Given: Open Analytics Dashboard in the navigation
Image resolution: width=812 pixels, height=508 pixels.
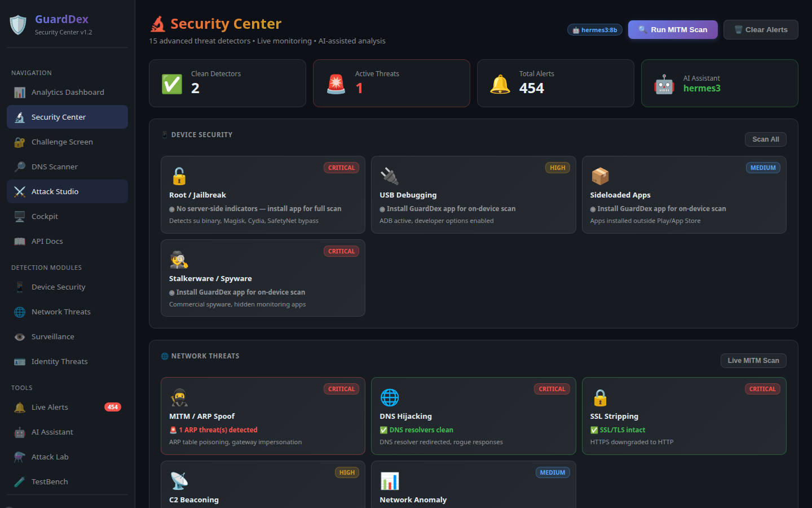Looking at the screenshot, I should click(67, 93).
